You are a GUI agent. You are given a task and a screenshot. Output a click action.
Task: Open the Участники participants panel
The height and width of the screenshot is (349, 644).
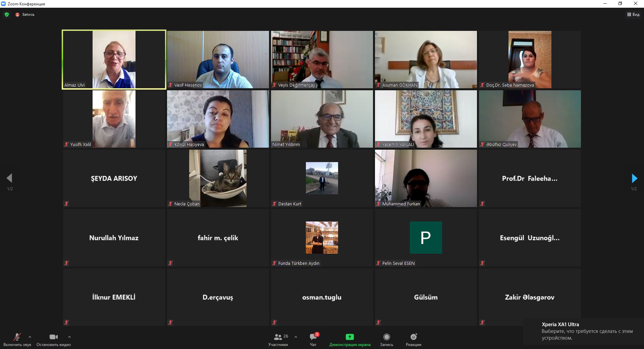click(x=278, y=340)
